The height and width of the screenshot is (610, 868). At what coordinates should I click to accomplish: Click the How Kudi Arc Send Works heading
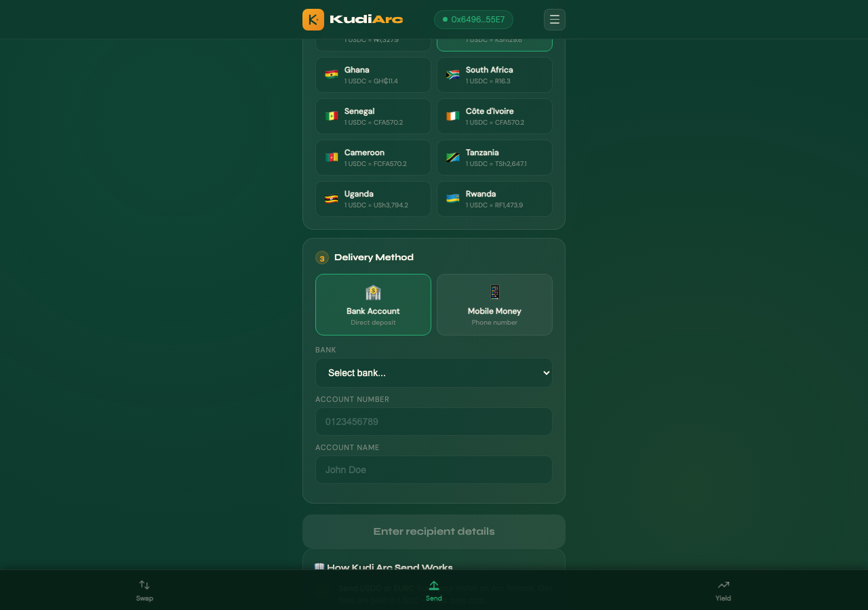pyautogui.click(x=384, y=567)
